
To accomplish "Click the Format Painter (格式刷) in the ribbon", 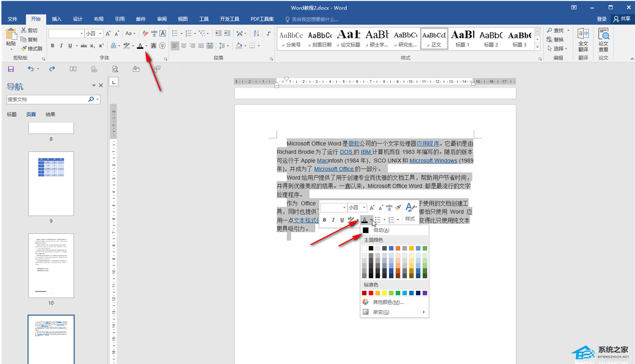I will point(32,48).
